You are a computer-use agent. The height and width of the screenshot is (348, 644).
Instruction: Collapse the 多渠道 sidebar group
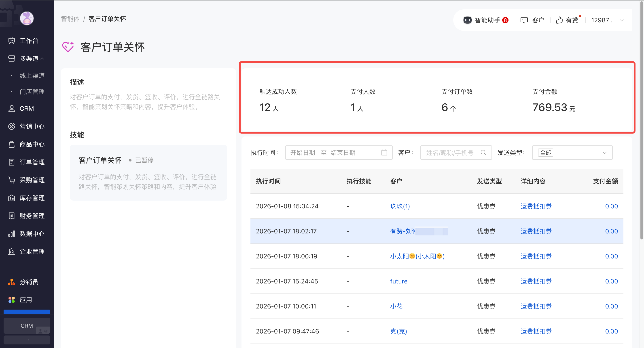click(x=42, y=59)
